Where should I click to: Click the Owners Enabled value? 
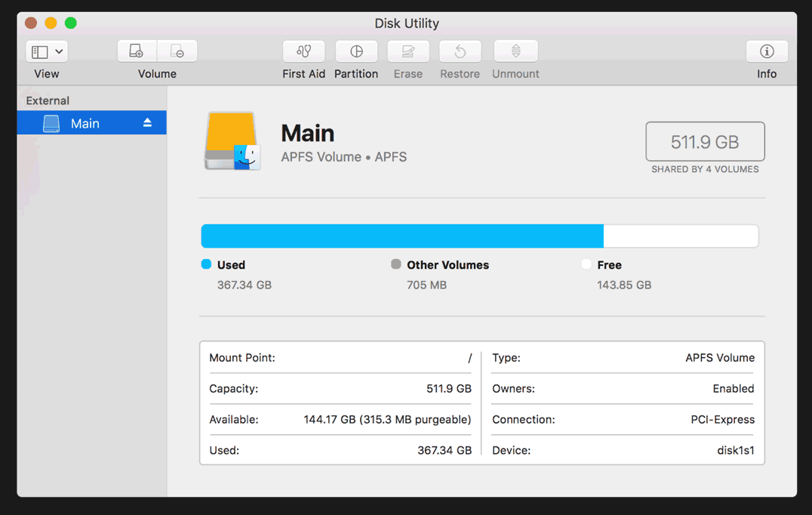pyautogui.click(x=734, y=389)
